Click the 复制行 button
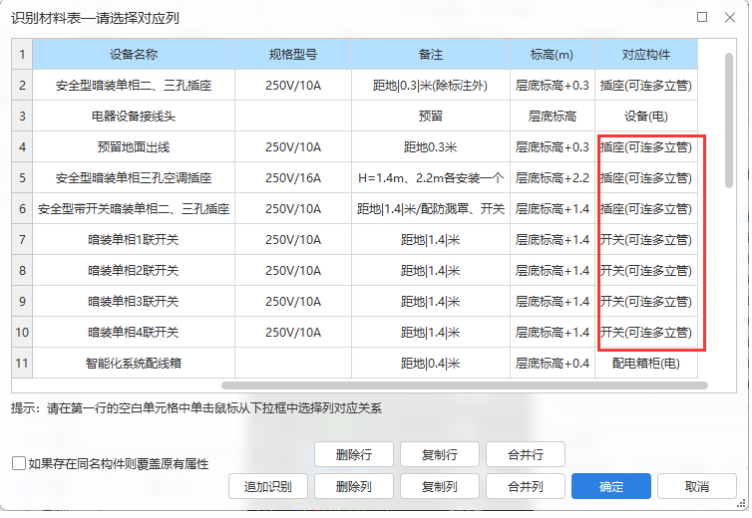 click(439, 454)
